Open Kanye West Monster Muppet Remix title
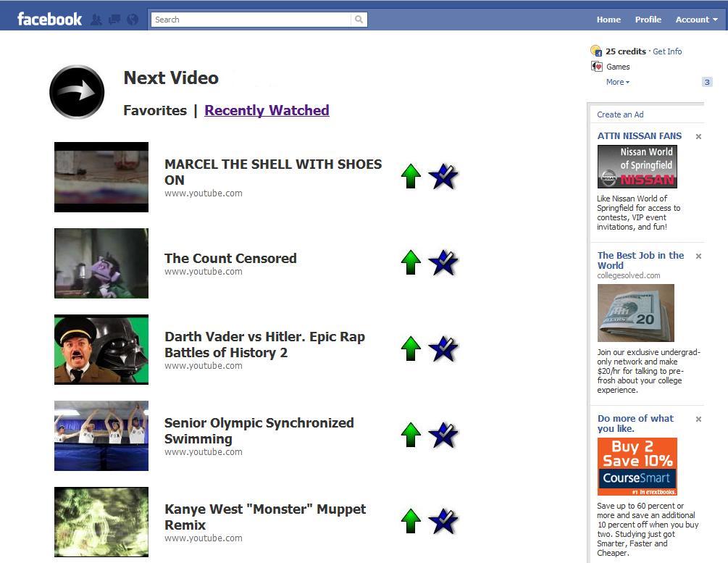The height and width of the screenshot is (563, 728). pyautogui.click(x=265, y=517)
